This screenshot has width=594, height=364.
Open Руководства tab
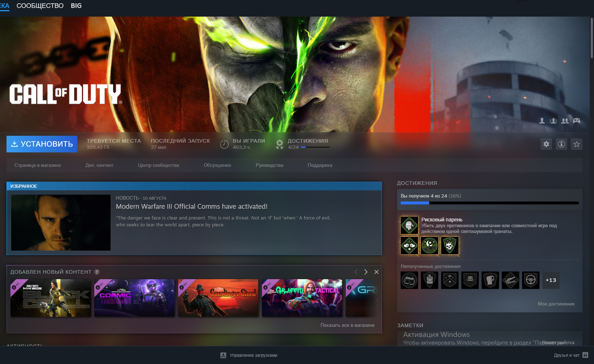click(269, 165)
